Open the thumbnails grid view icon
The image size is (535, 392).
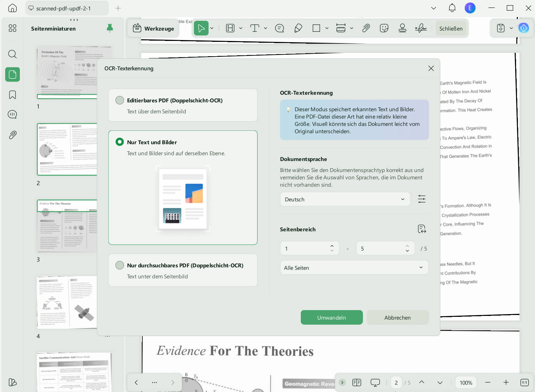click(x=13, y=28)
